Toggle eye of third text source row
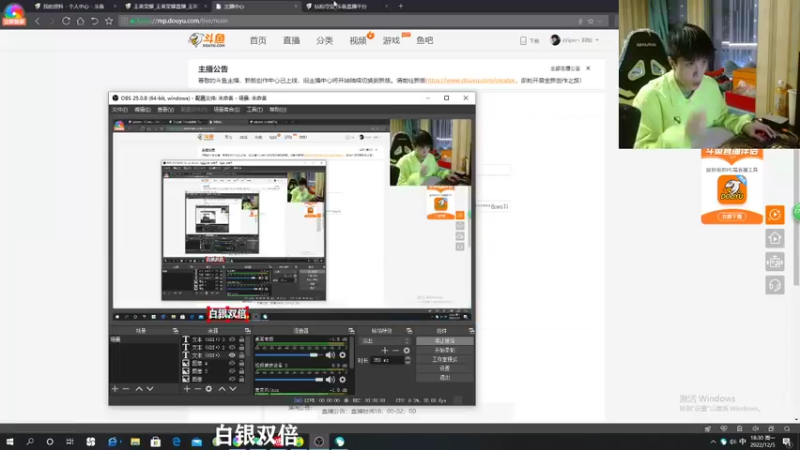The width and height of the screenshot is (800, 450). (232, 355)
